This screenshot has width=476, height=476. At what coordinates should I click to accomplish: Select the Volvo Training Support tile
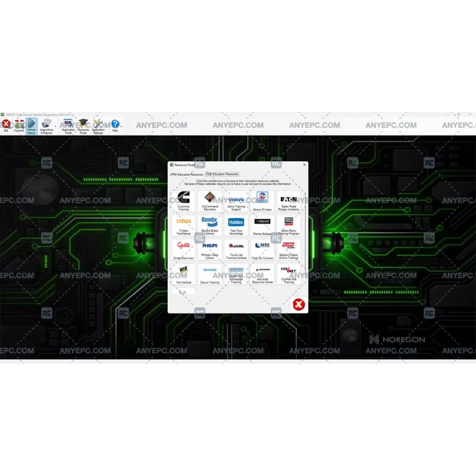[236, 200]
